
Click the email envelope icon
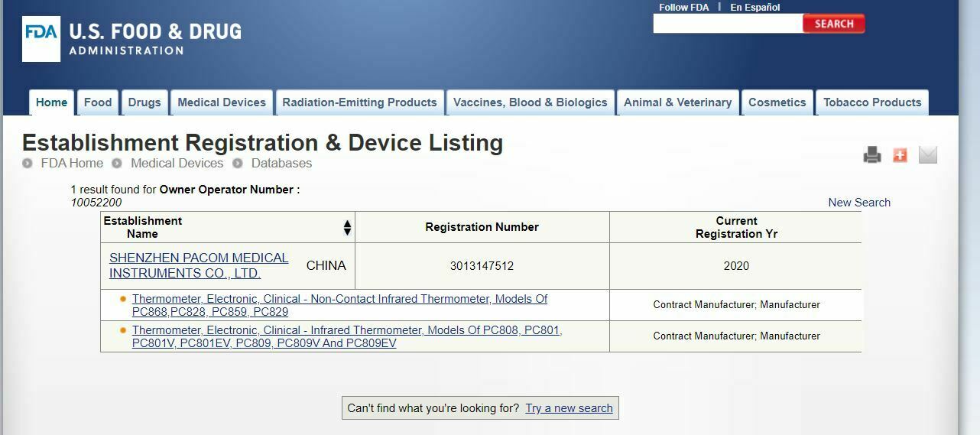click(927, 155)
